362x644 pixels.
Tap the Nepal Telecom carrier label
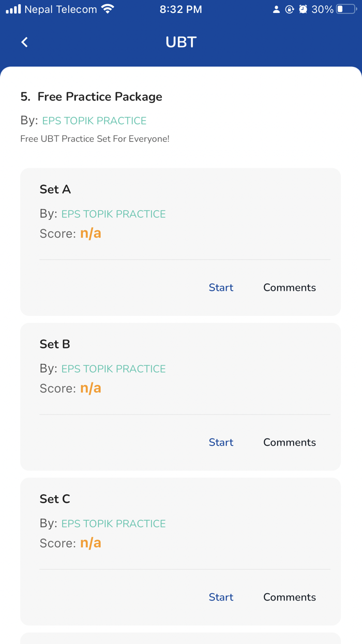coord(61,9)
